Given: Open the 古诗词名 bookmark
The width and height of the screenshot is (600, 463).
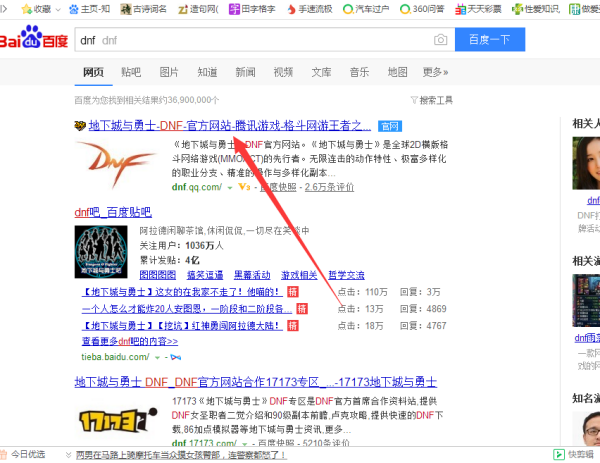Looking at the screenshot, I should pos(143,9).
